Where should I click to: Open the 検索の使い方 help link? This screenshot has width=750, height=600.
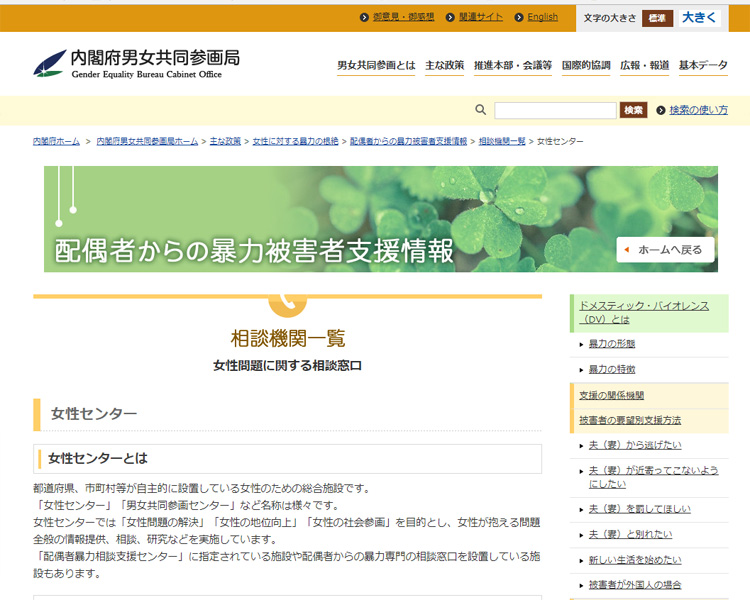pos(698,110)
